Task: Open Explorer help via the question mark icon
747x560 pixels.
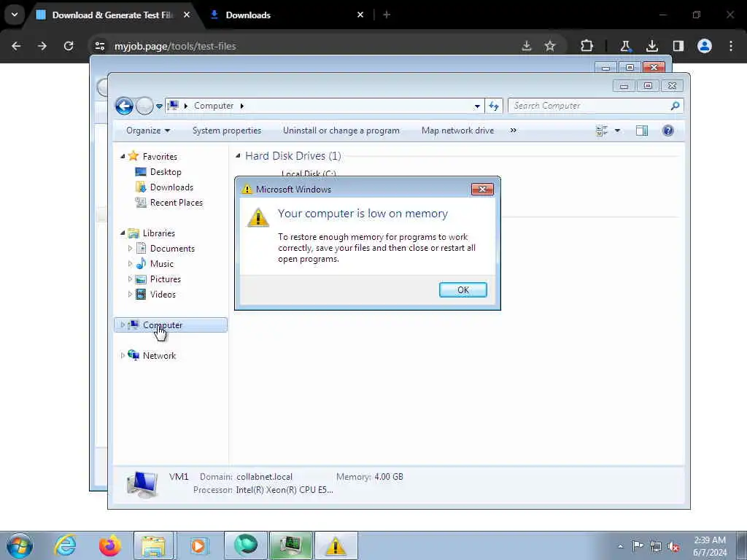Action: click(x=668, y=131)
